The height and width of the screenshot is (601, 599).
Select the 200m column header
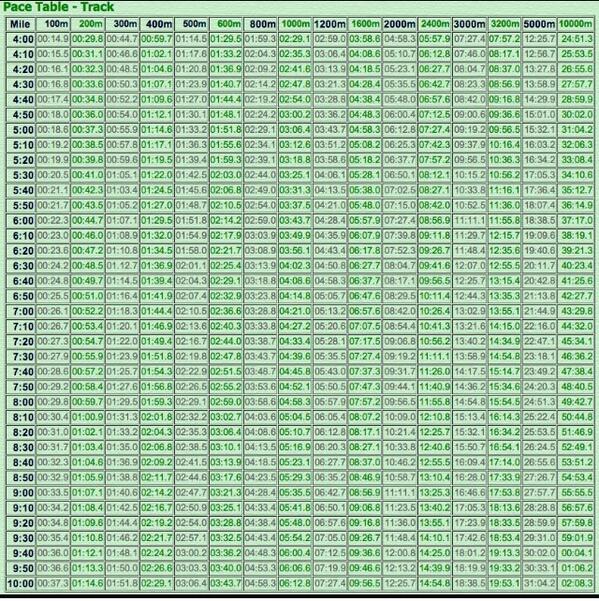(87, 24)
